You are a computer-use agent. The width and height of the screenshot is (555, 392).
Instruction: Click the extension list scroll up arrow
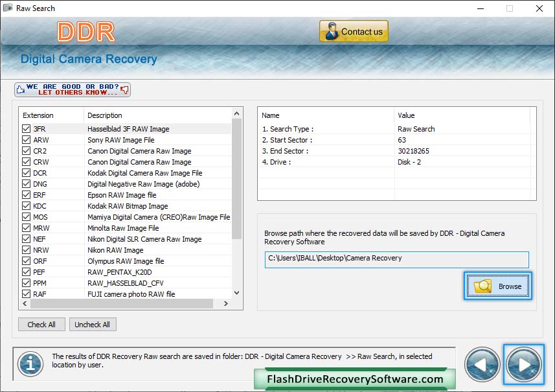tap(237, 113)
